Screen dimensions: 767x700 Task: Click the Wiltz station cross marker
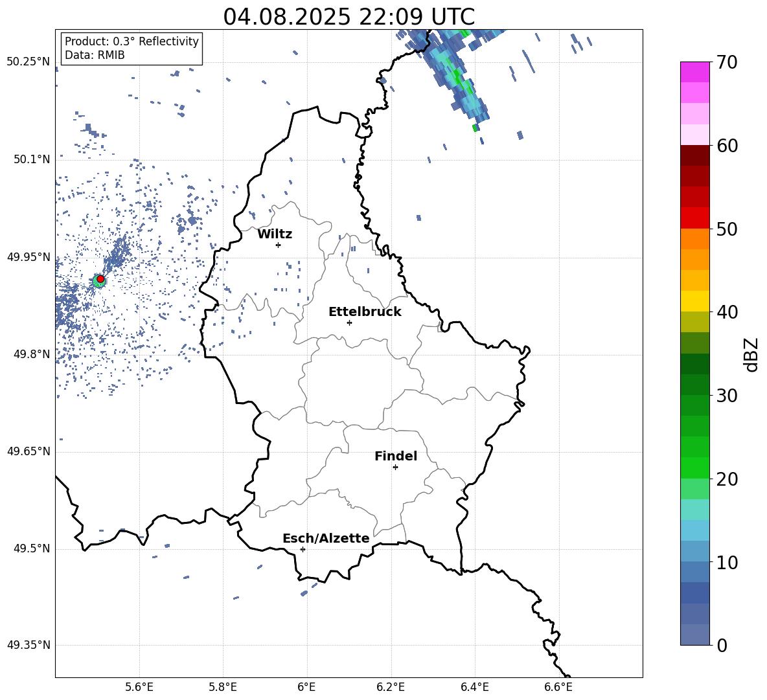point(279,245)
